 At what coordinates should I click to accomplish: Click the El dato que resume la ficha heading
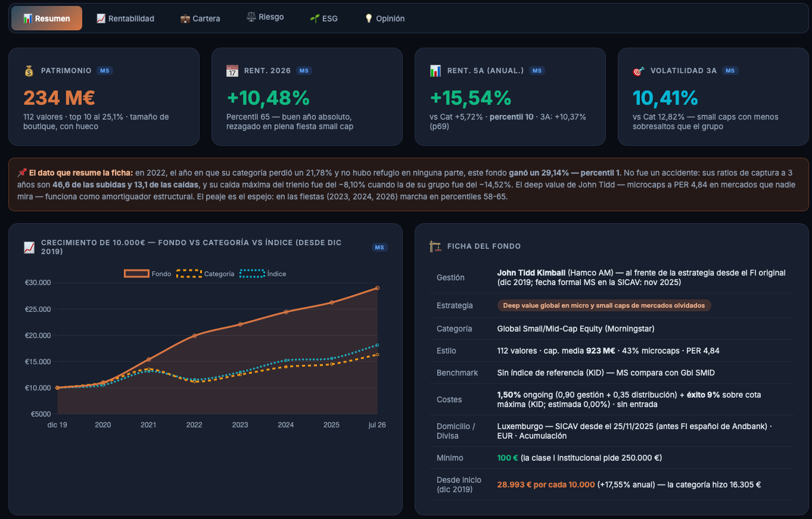(81, 172)
